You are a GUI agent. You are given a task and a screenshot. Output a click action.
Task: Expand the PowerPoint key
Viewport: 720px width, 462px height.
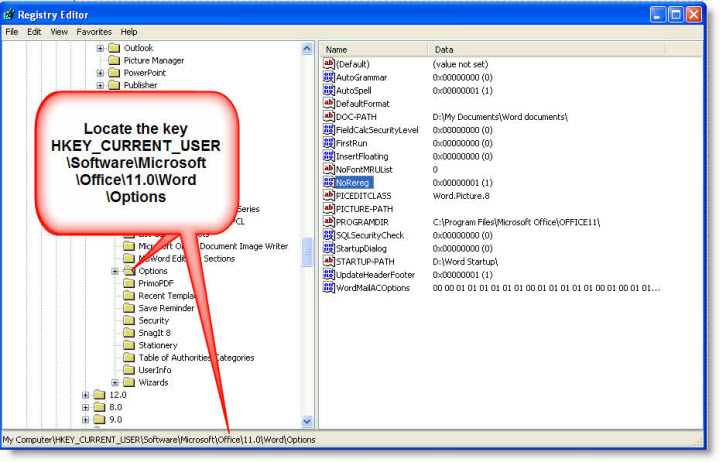[100, 73]
